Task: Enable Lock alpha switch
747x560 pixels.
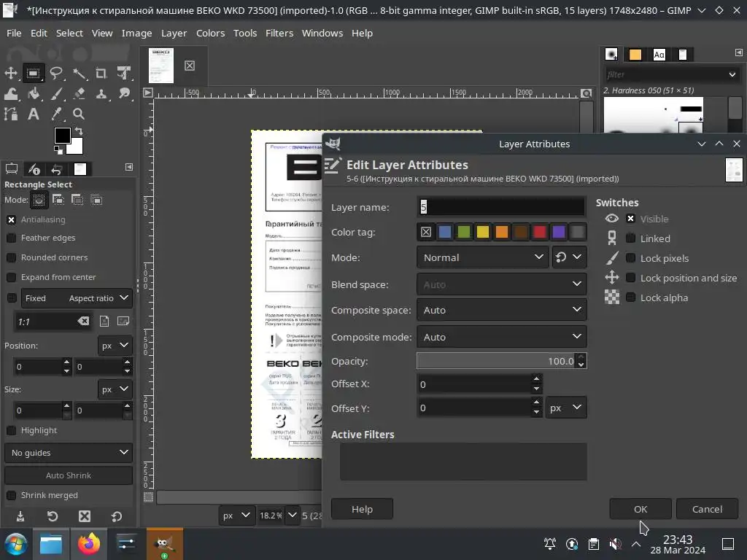Action: [630, 297]
